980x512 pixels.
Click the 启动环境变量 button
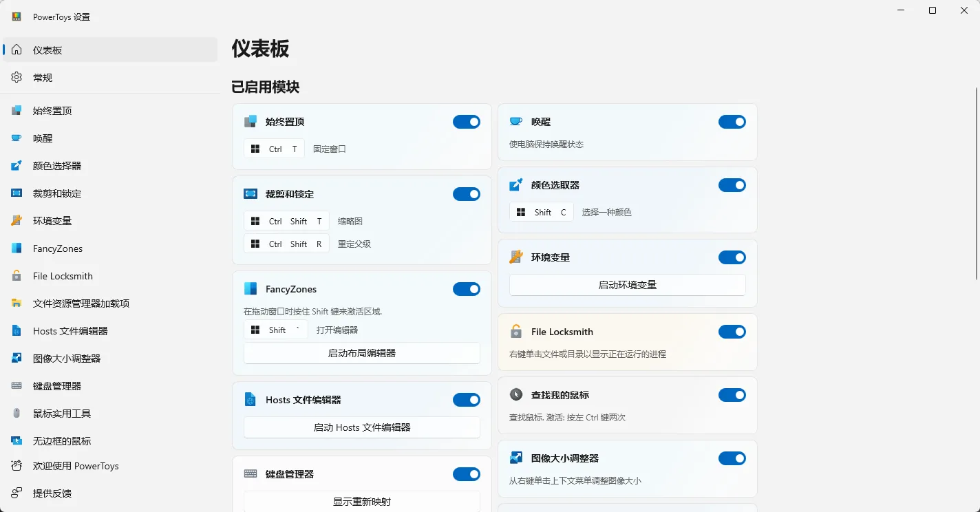(x=628, y=285)
